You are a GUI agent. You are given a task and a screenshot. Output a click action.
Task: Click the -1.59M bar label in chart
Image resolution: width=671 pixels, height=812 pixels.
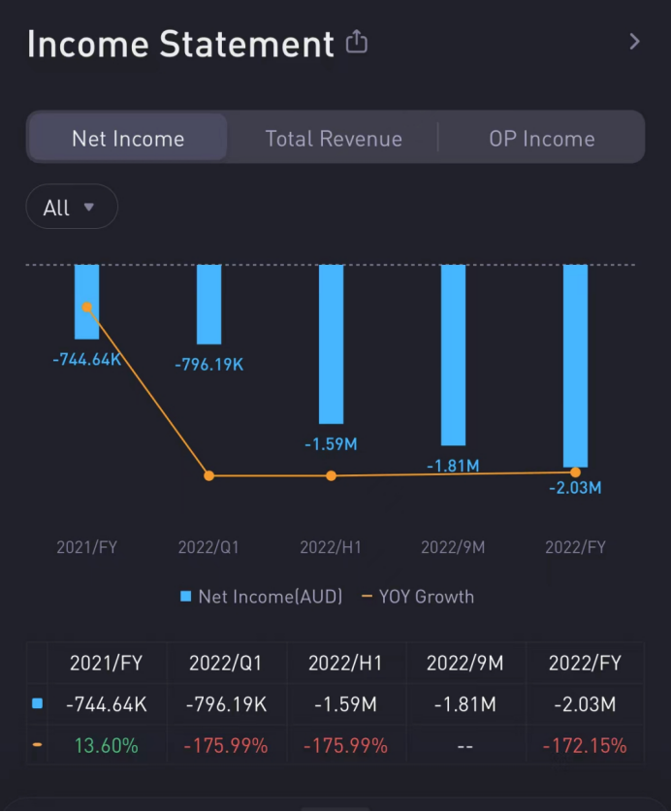(331, 443)
